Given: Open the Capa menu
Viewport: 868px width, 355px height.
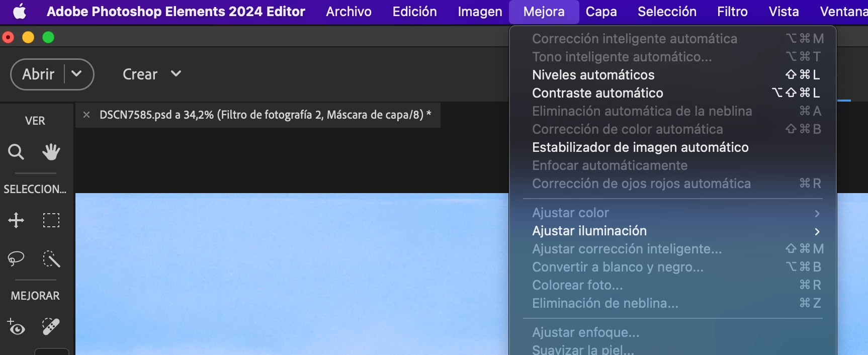Looking at the screenshot, I should 601,11.
